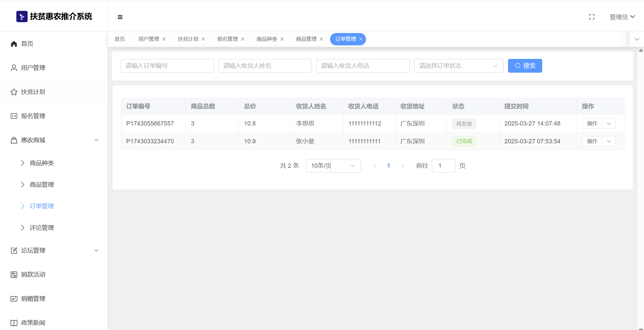Open the 请选择订单状态 dropdown
Screen dimensions: 644x330
[458, 66]
